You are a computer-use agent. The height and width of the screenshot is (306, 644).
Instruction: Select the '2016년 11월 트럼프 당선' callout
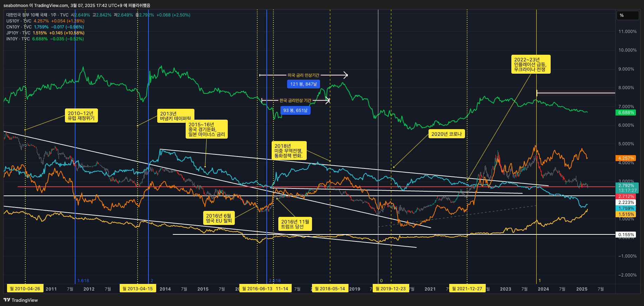click(x=295, y=224)
